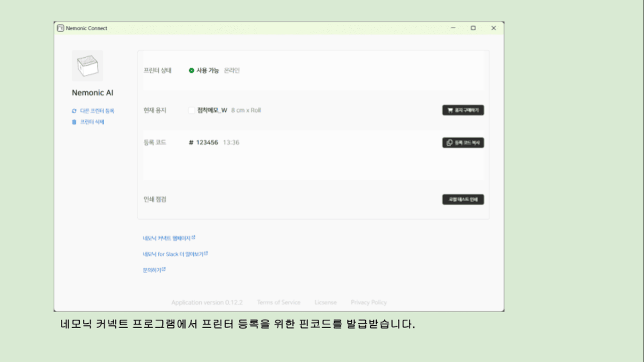The width and height of the screenshot is (644, 362).
Task: Click the 등록 코드 row label
Action: coord(155,142)
